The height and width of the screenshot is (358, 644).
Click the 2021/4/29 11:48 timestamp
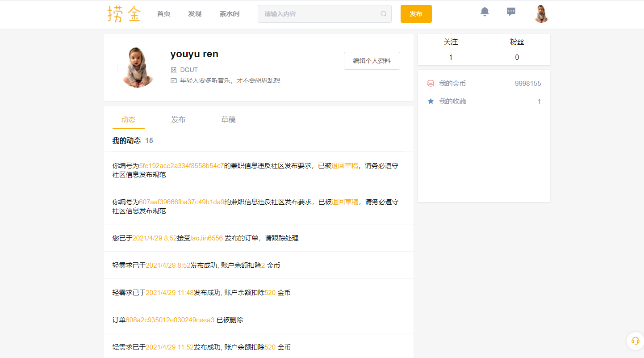click(x=170, y=293)
